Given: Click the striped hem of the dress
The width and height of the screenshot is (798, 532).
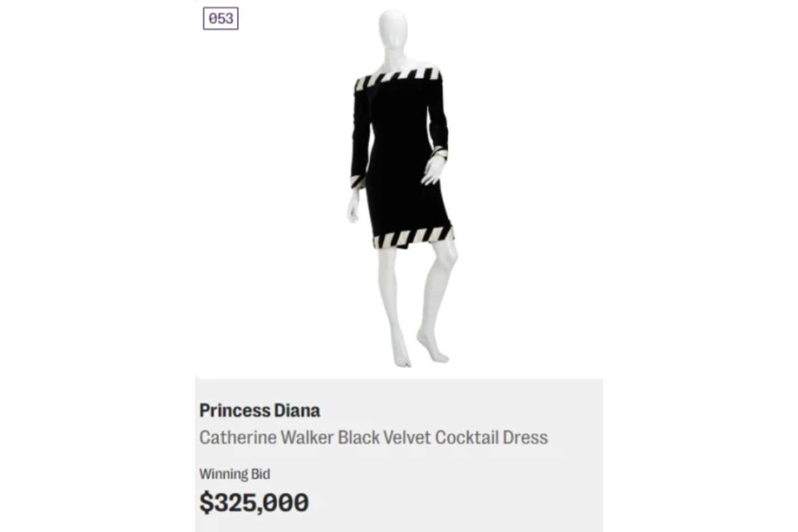Looking at the screenshot, I should (412, 236).
